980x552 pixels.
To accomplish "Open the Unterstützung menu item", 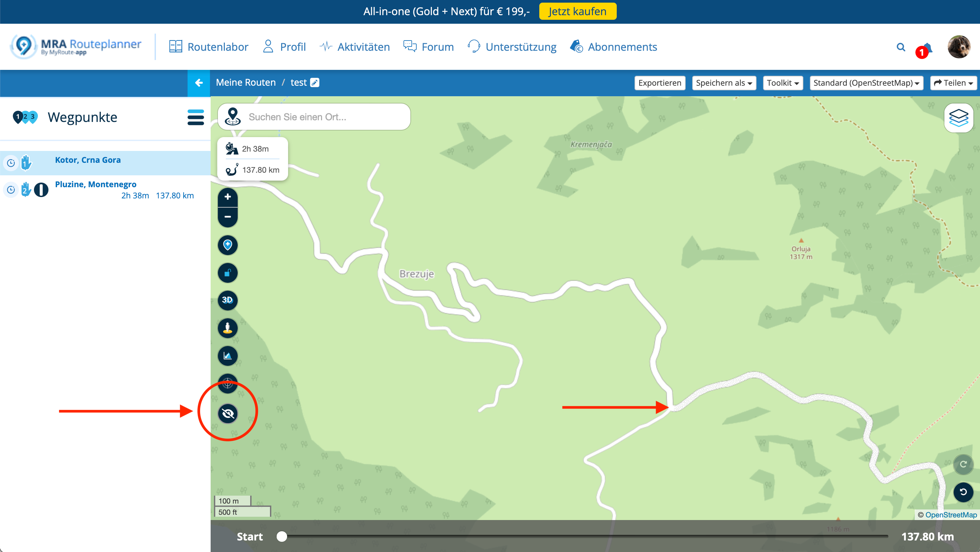I will [512, 47].
